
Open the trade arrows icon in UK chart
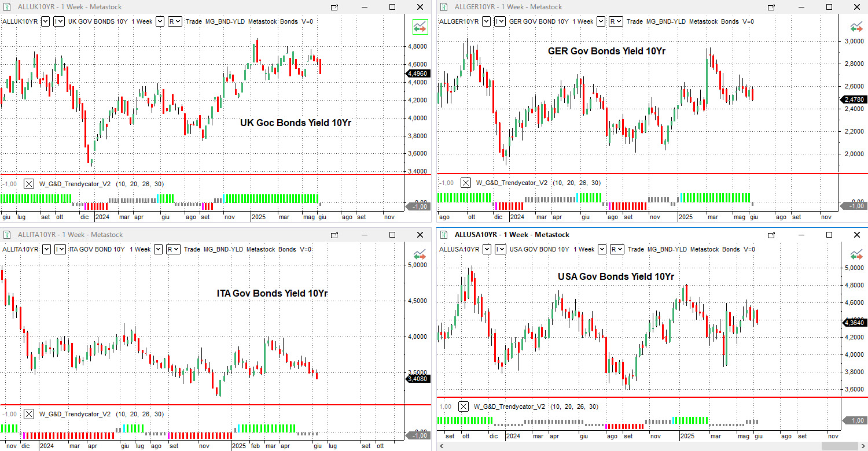click(420, 27)
